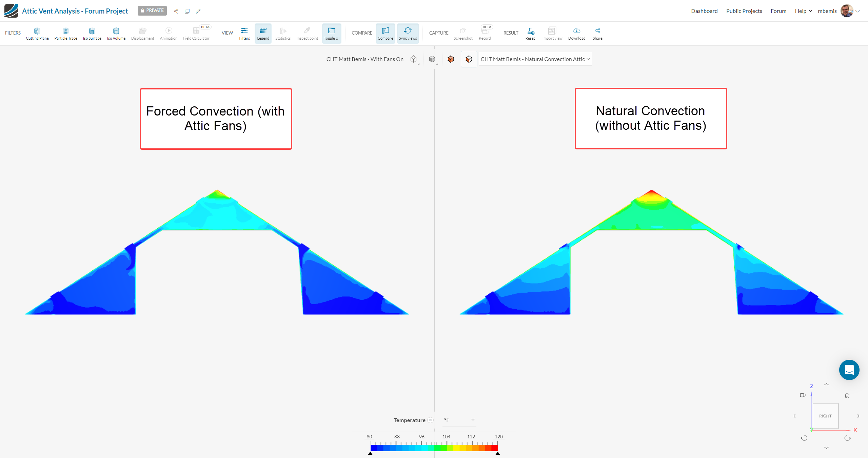Click the Public Projects link
The width and height of the screenshot is (868, 458).
[744, 11]
